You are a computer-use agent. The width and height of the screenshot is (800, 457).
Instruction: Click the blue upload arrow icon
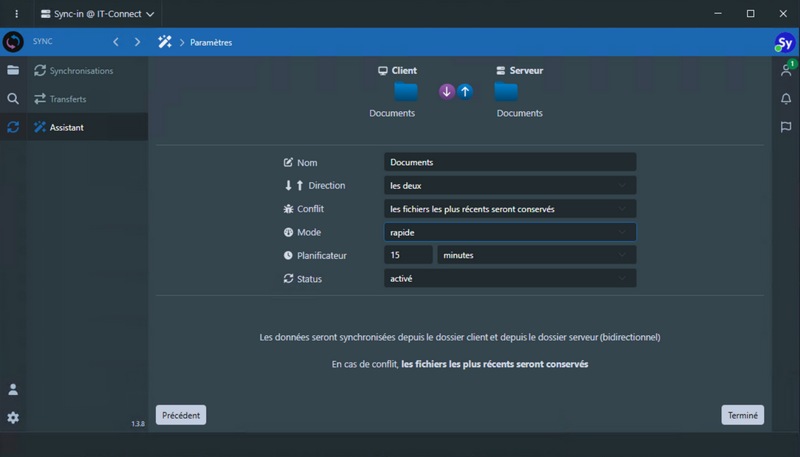465,92
